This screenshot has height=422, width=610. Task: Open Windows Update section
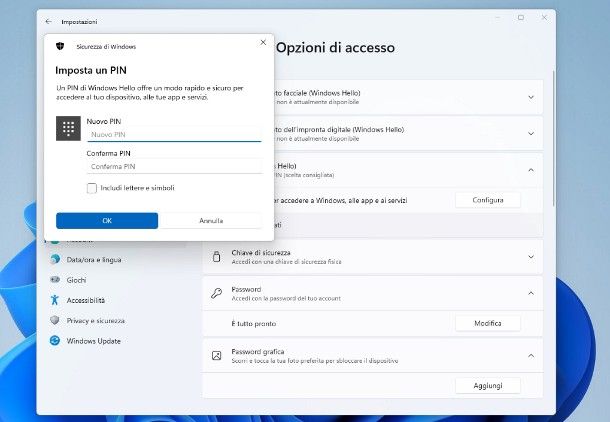[93, 341]
